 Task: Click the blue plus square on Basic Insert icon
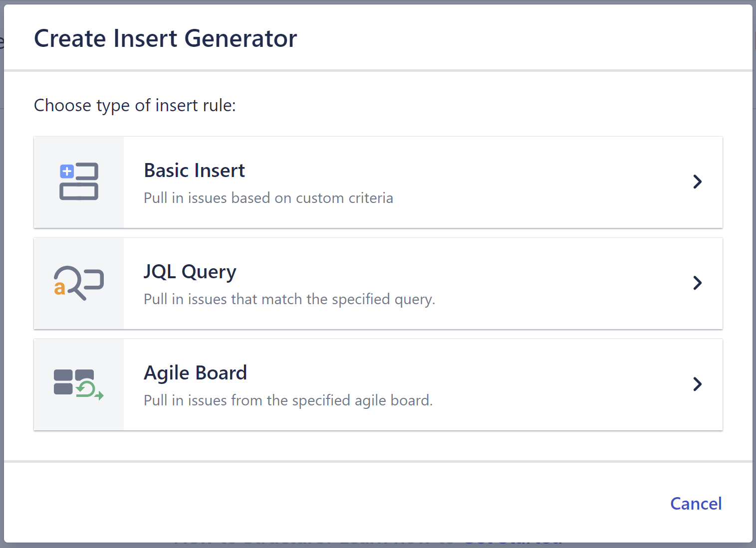(67, 171)
